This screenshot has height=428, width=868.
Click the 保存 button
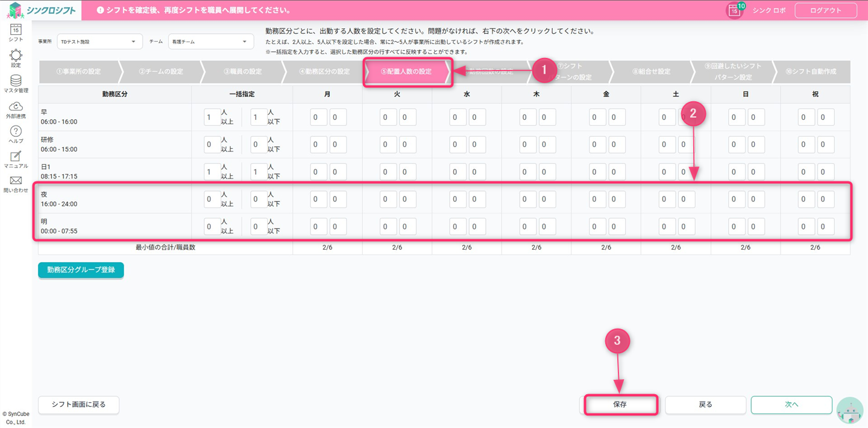point(620,404)
